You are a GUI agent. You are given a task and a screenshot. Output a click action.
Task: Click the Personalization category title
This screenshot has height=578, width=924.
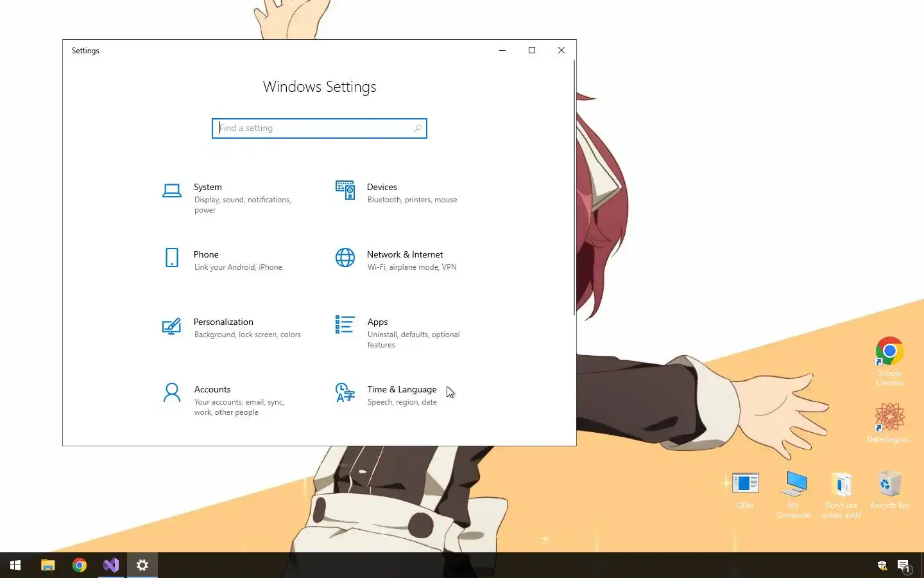(223, 322)
